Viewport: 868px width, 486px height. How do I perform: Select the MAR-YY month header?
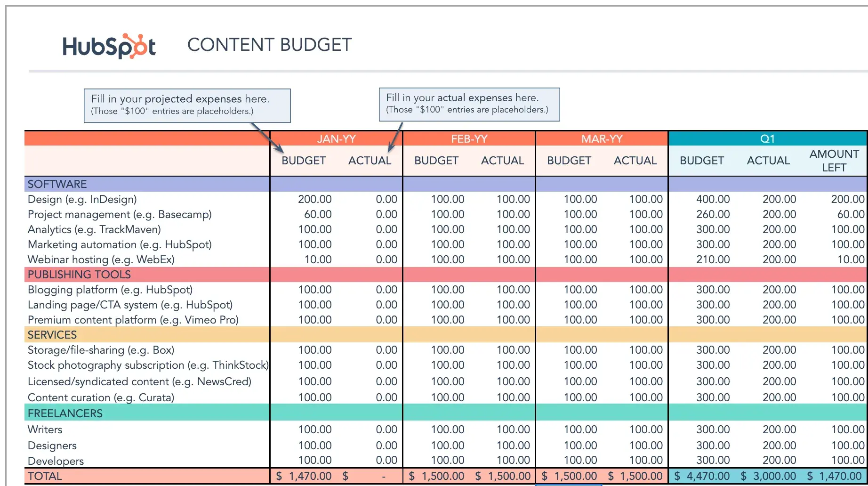coord(602,139)
